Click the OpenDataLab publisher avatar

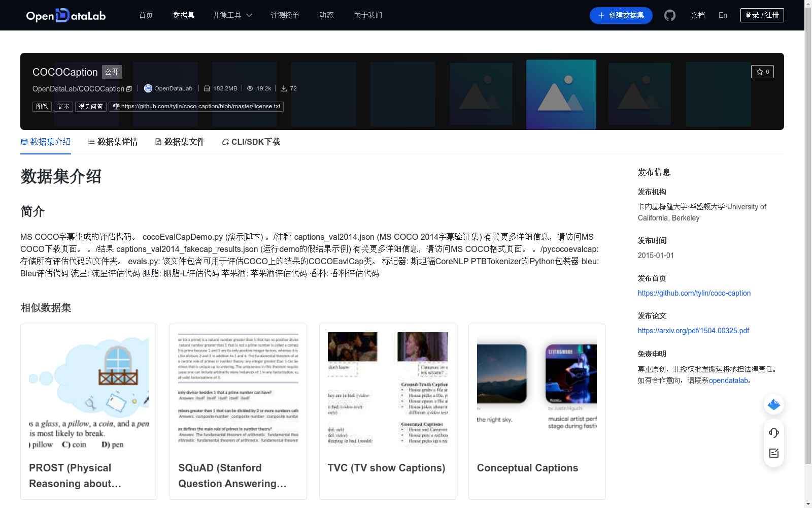coord(148,88)
